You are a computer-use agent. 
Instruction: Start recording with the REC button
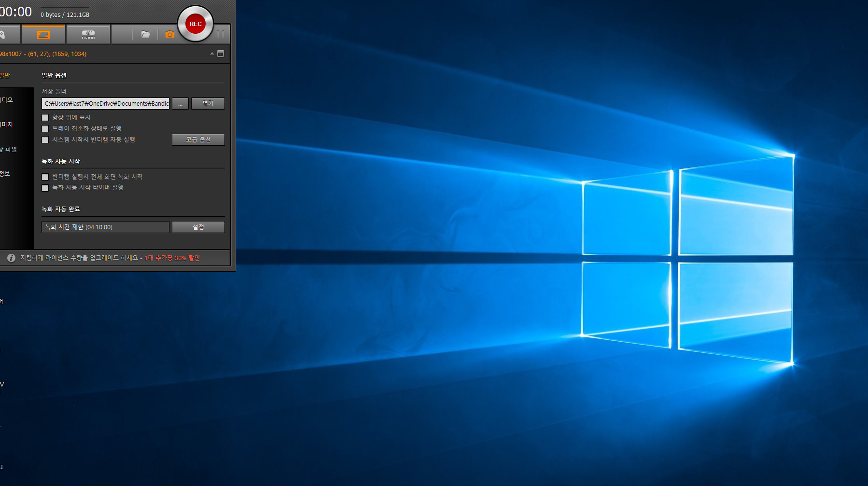click(196, 24)
